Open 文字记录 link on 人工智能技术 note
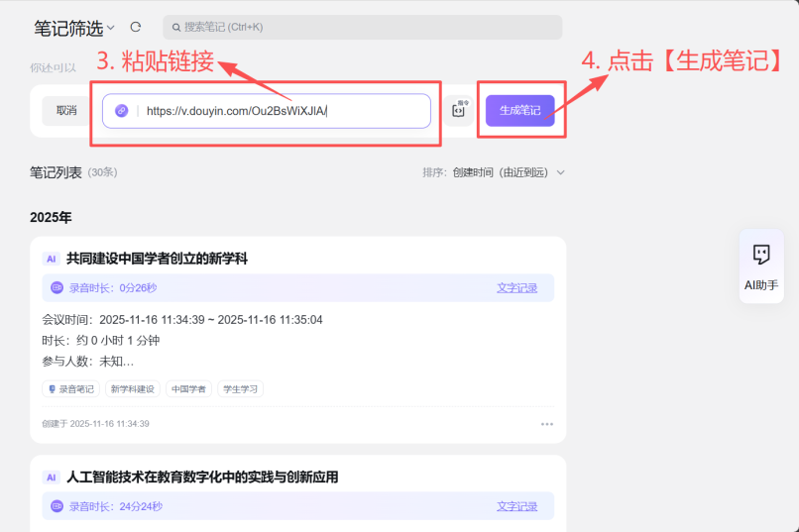Screen dimensions: 799x532 (x=516, y=506)
